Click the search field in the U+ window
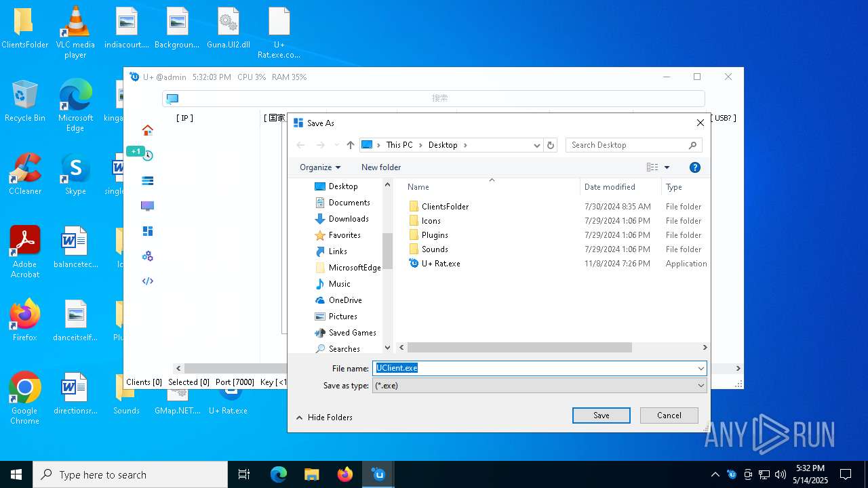The width and height of the screenshot is (868, 488). pyautogui.click(x=433, y=98)
